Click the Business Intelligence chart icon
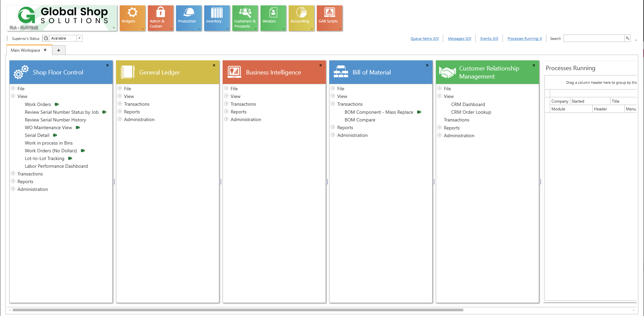 (x=234, y=72)
